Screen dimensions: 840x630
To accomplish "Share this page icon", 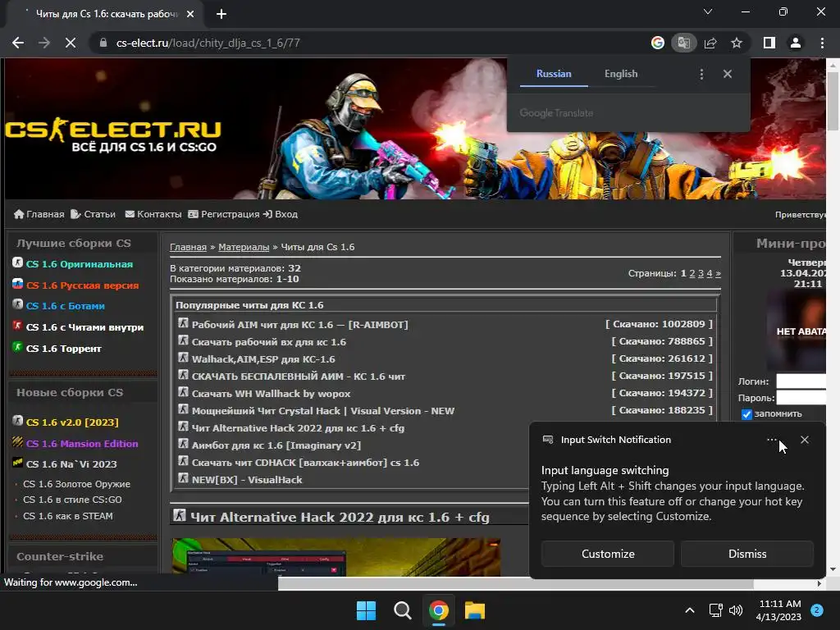I will click(x=710, y=43).
